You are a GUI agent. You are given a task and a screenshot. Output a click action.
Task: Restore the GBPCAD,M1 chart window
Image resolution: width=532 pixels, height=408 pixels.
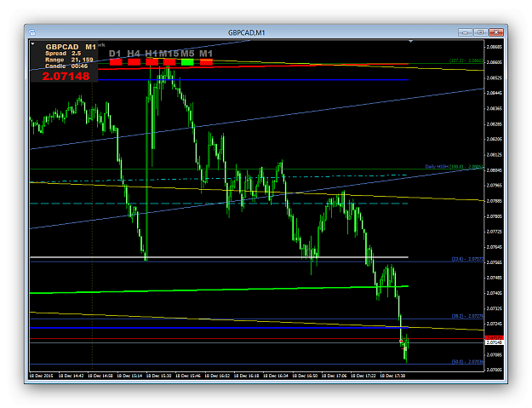[480, 32]
